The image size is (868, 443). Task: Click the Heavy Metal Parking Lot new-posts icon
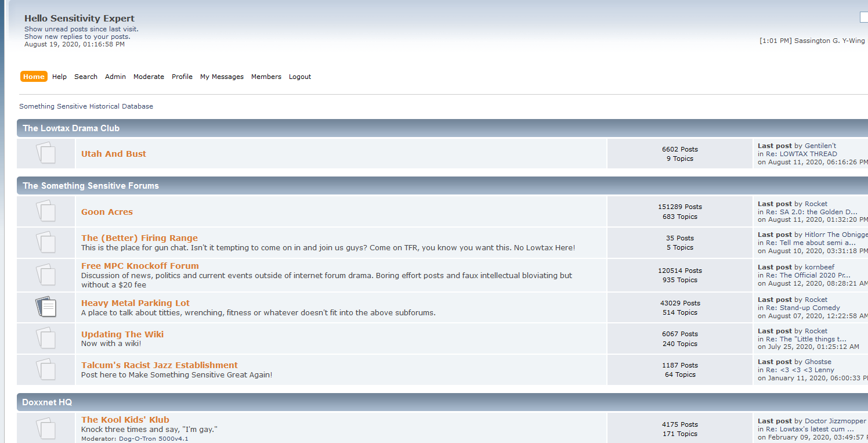tap(46, 307)
